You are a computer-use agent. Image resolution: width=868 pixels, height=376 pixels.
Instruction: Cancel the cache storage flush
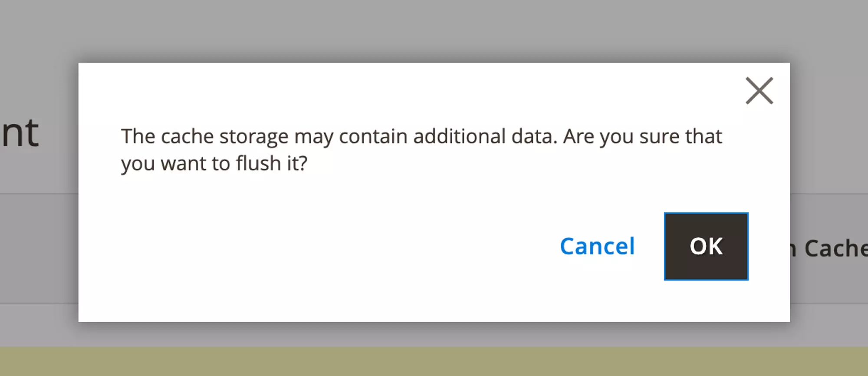[x=597, y=246]
